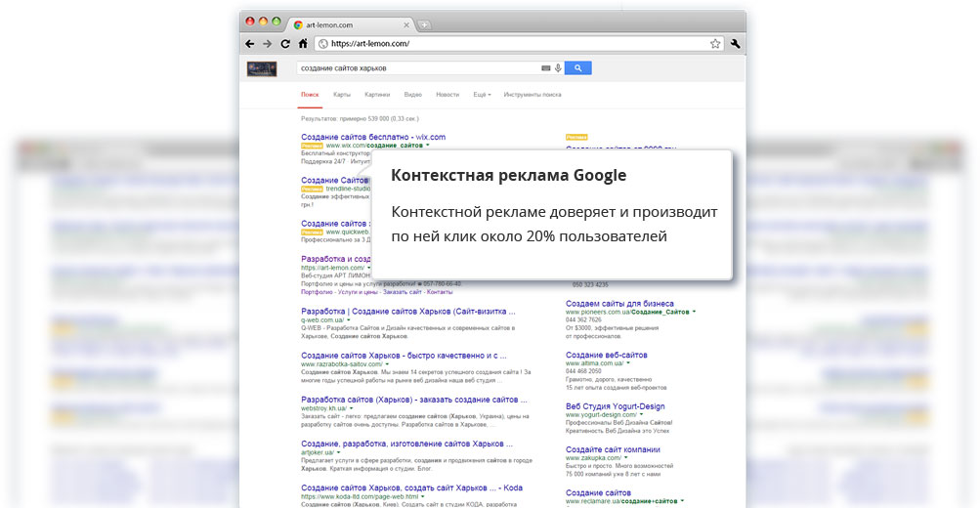Screen dimensions: 980x508
Task: Go back with the browser back arrow
Action: pyautogui.click(x=250, y=44)
